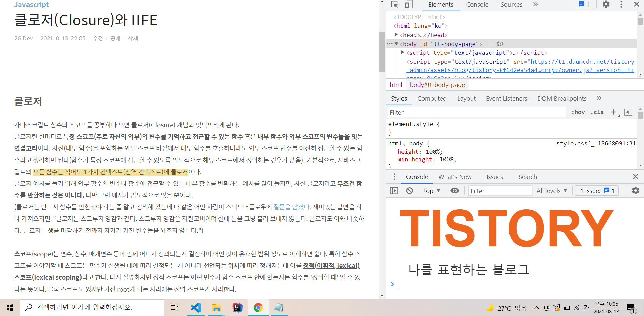Open Event Listeners pane
The height and width of the screenshot is (316, 644).
pos(506,99)
